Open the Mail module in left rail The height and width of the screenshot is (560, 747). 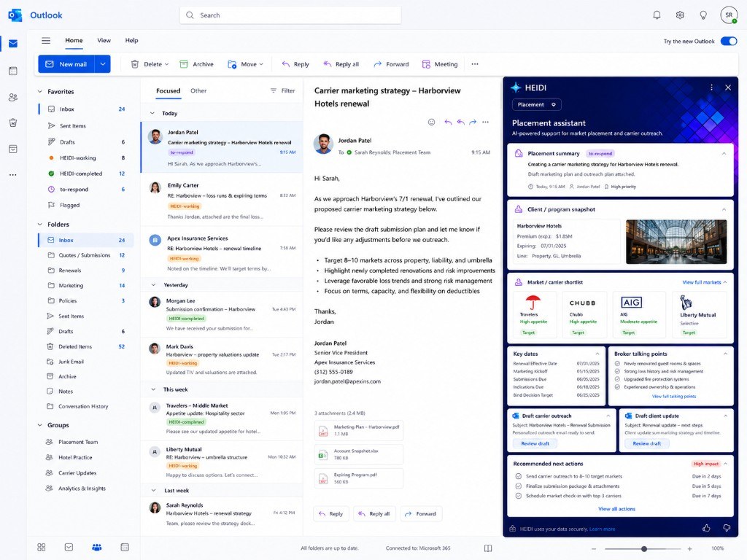coord(13,44)
